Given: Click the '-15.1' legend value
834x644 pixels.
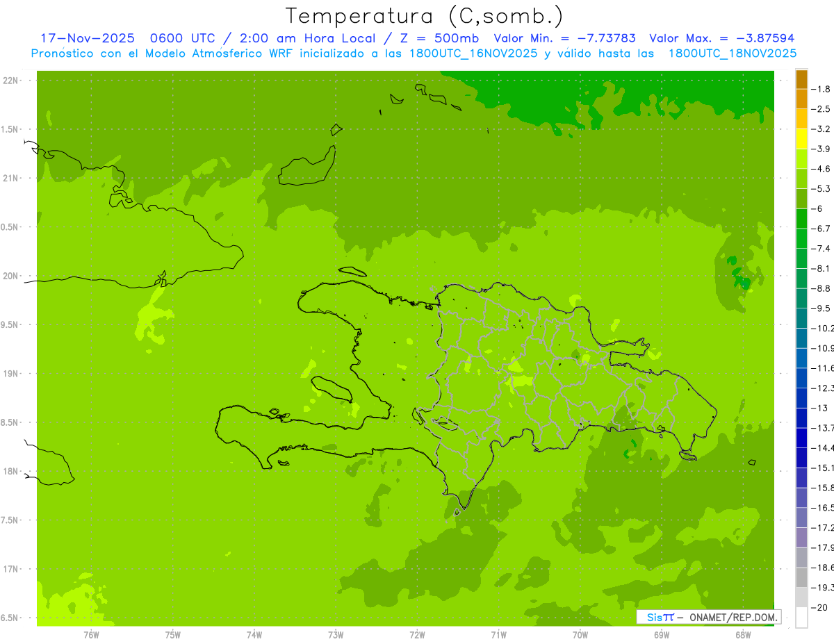Looking at the screenshot, I should (823, 468).
